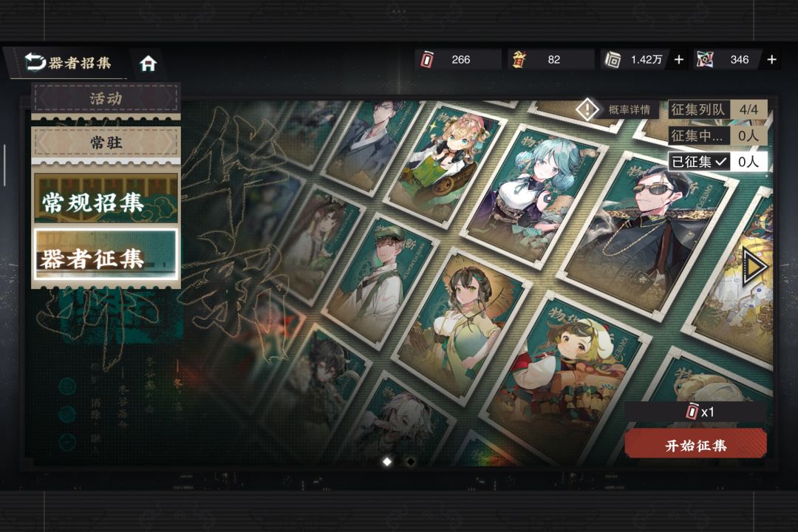Click the 82 ticket count
Image resolution: width=798 pixels, height=532 pixels.
(x=553, y=60)
